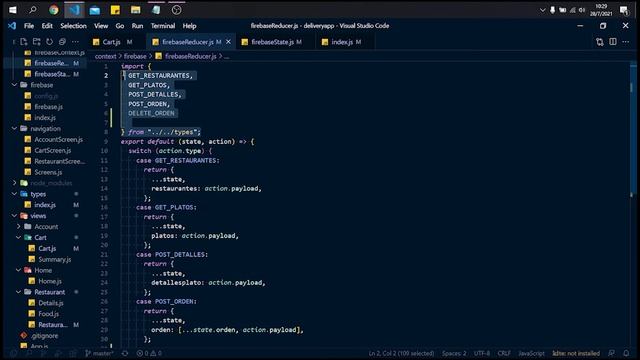Viewport: 640px width, 360px height.
Task: Click the New File icon in explorer toolbar
Action: click(23, 42)
